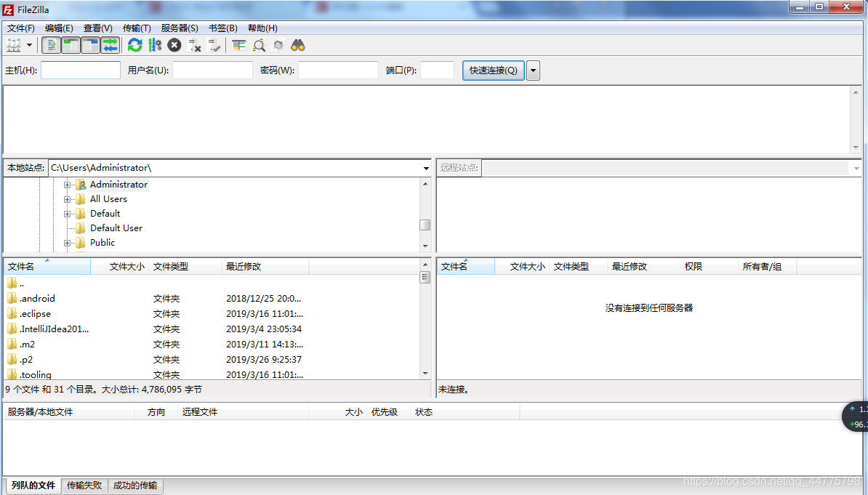Click the FileZilla title bar logo icon
The image size is (868, 495).
coord(8,10)
